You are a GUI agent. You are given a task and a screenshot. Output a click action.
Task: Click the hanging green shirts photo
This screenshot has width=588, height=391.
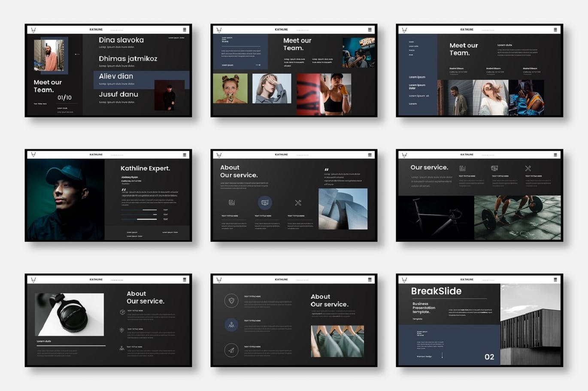(337, 341)
